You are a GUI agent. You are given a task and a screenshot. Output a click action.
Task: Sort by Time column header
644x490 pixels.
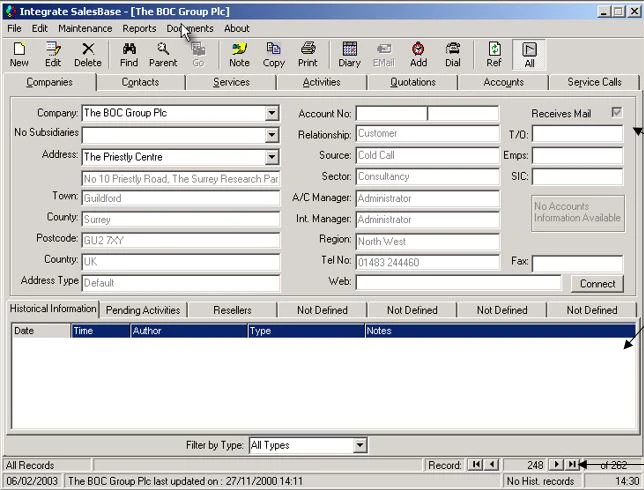point(101,331)
